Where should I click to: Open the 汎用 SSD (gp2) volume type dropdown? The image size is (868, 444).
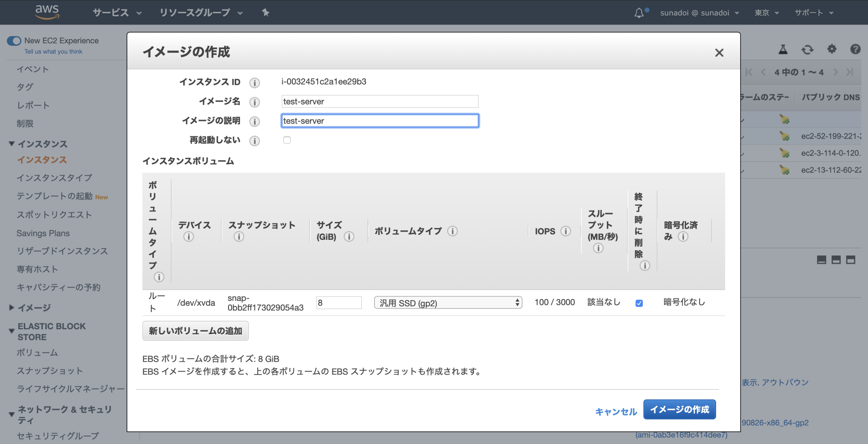pyautogui.click(x=448, y=303)
